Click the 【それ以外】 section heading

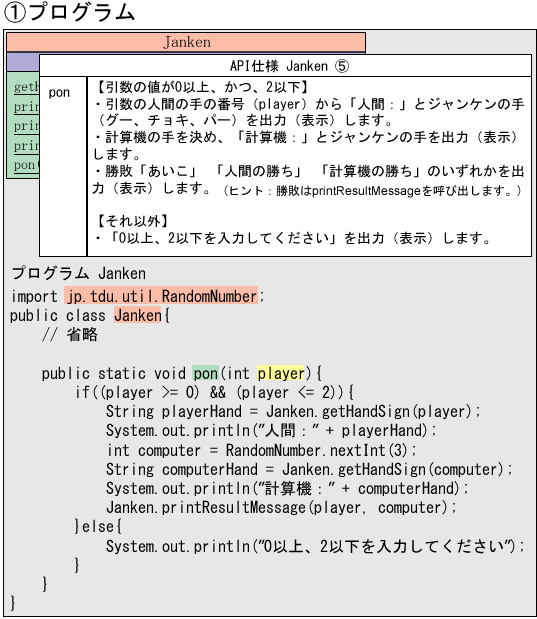tap(133, 221)
